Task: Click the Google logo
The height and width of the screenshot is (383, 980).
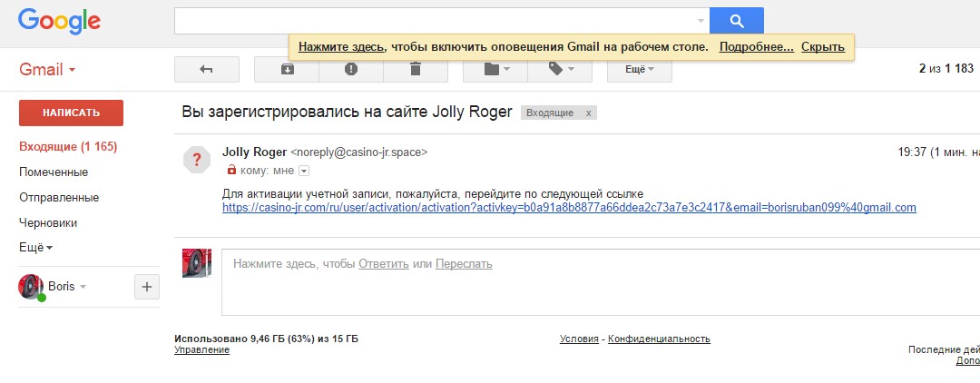Action: (x=59, y=23)
